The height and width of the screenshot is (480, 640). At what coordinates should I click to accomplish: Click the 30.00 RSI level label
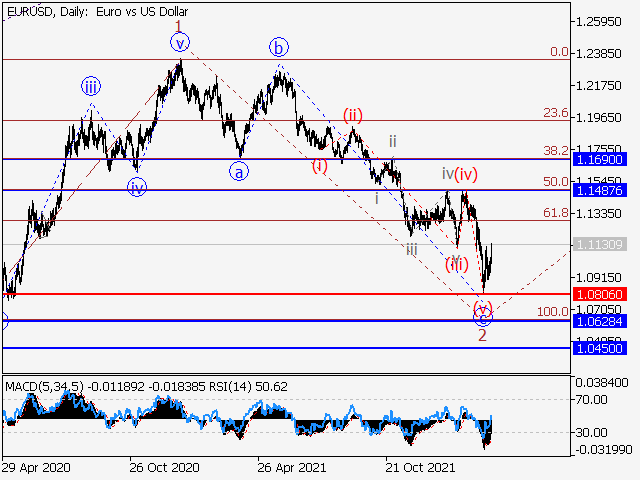point(593,432)
